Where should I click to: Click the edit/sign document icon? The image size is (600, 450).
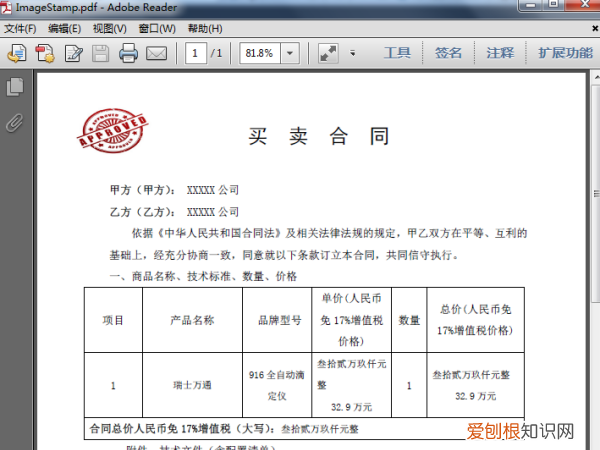73,53
